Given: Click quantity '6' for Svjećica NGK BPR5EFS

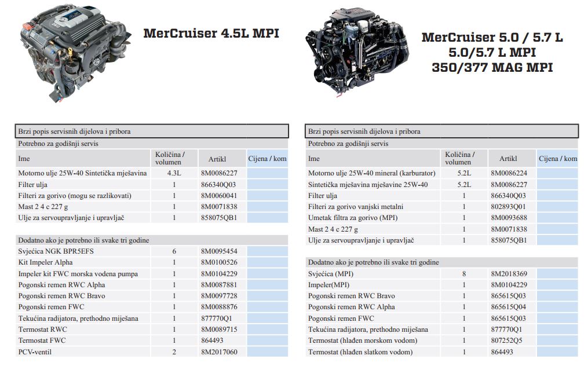Looking at the screenshot, I should (174, 251).
